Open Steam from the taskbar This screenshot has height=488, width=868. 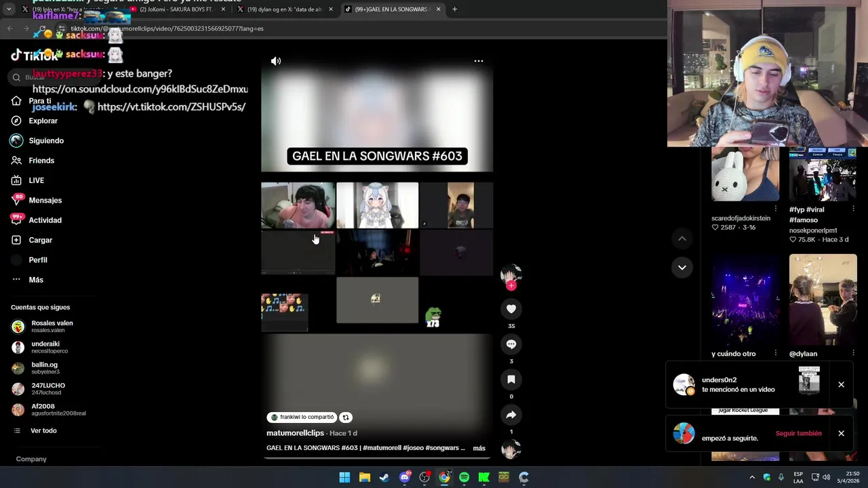384,477
